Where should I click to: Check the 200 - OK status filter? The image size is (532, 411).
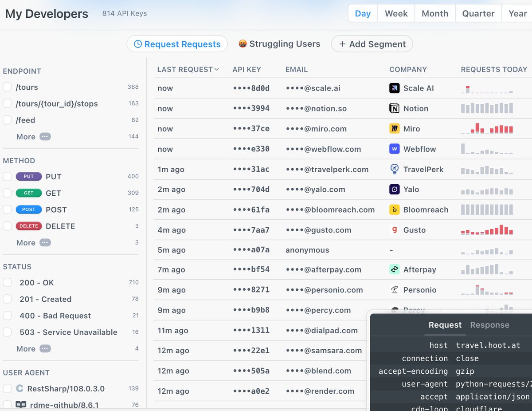pos(7,282)
